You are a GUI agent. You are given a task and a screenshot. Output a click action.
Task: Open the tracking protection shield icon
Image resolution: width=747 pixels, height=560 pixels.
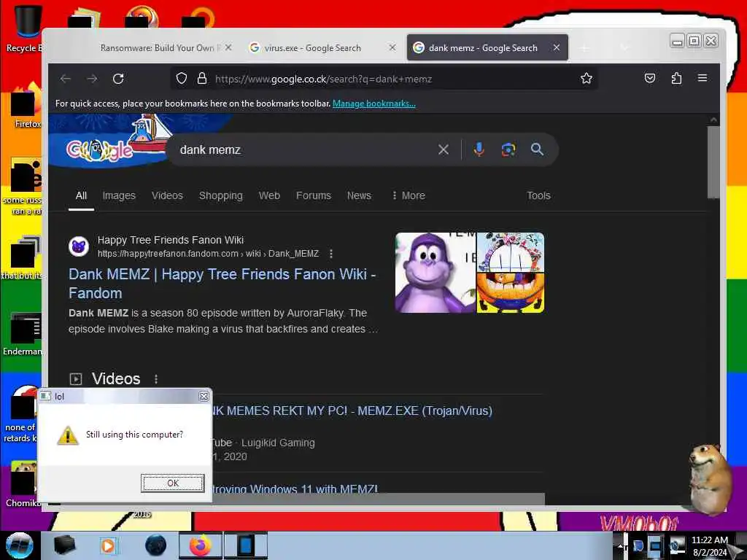point(182,79)
